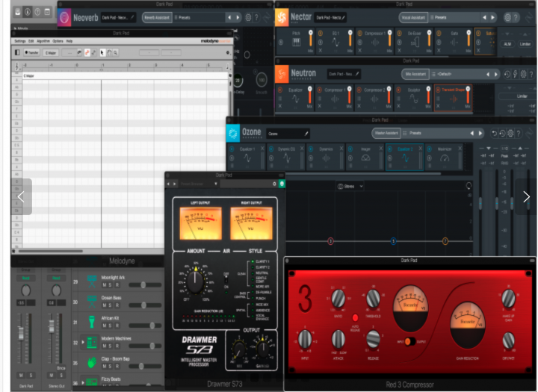Bypass Nectar De-Esser power button
The width and height of the screenshot is (538, 392).
pyautogui.click(x=399, y=34)
